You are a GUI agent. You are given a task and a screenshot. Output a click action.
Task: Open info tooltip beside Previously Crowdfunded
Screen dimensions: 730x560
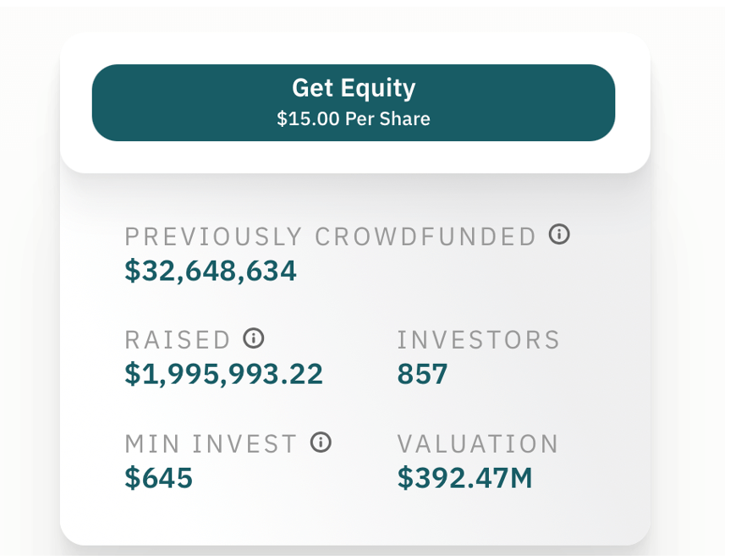point(559,234)
